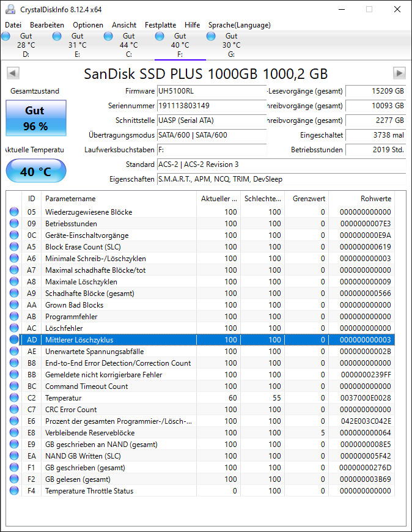Click raw value 0000000239FF
Viewport: 412px width, 532px height.
(x=366, y=375)
